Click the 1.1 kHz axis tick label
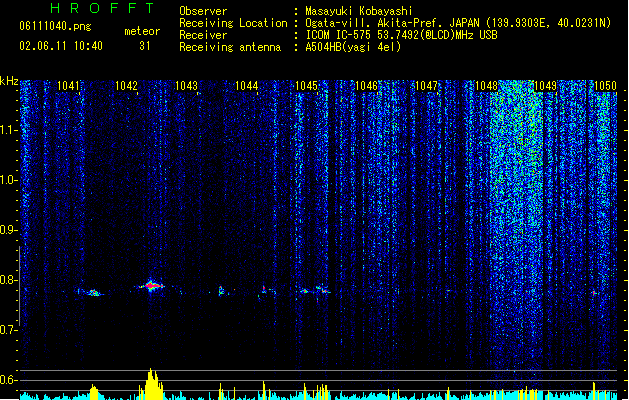This screenshot has height=400, width=629. (8, 130)
